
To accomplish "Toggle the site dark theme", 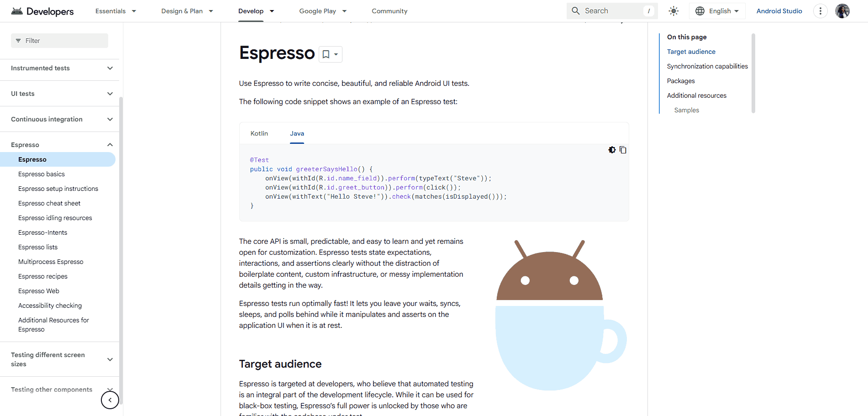I will [673, 11].
